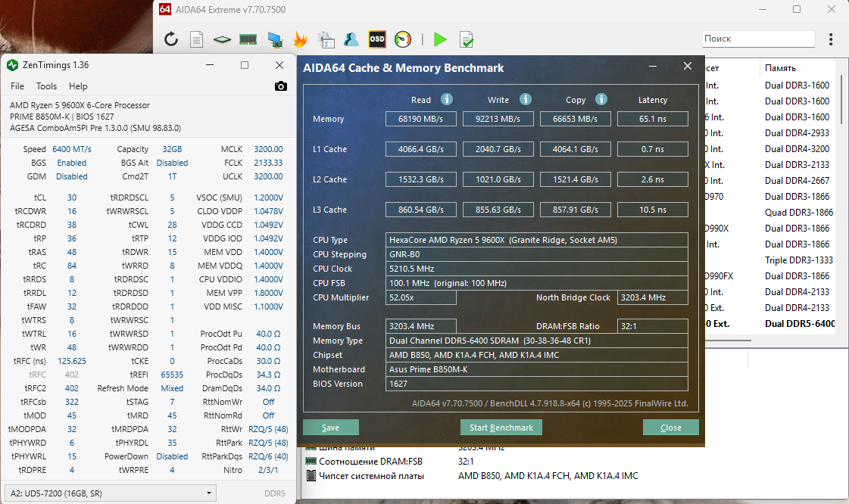This screenshot has height=504, width=849.
Task: Click the North Bridge Clock value 3203.4 MHz
Action: (652, 297)
